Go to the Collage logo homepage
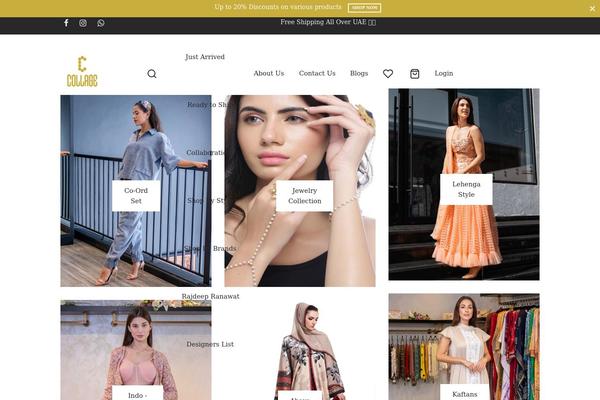600x400 pixels. [82, 72]
